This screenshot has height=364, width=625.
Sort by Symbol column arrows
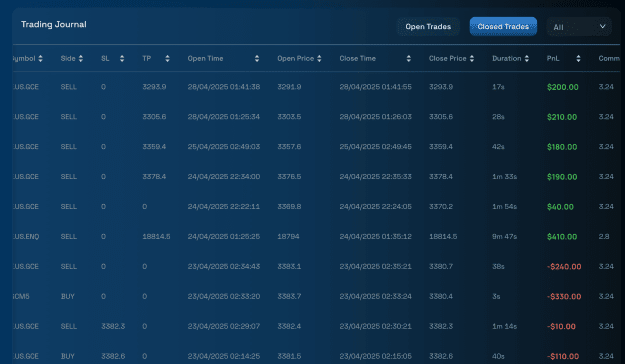click(x=40, y=59)
